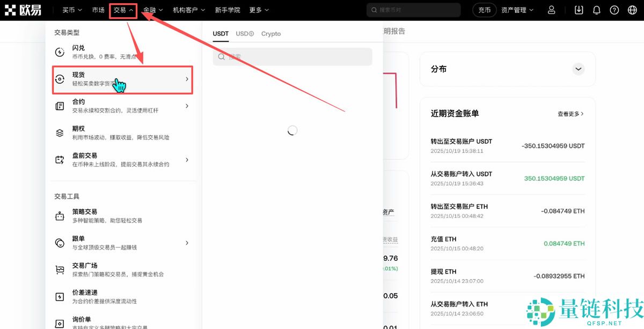Open the 更多 dropdown
The width and height of the screenshot is (644, 329).
point(258,10)
